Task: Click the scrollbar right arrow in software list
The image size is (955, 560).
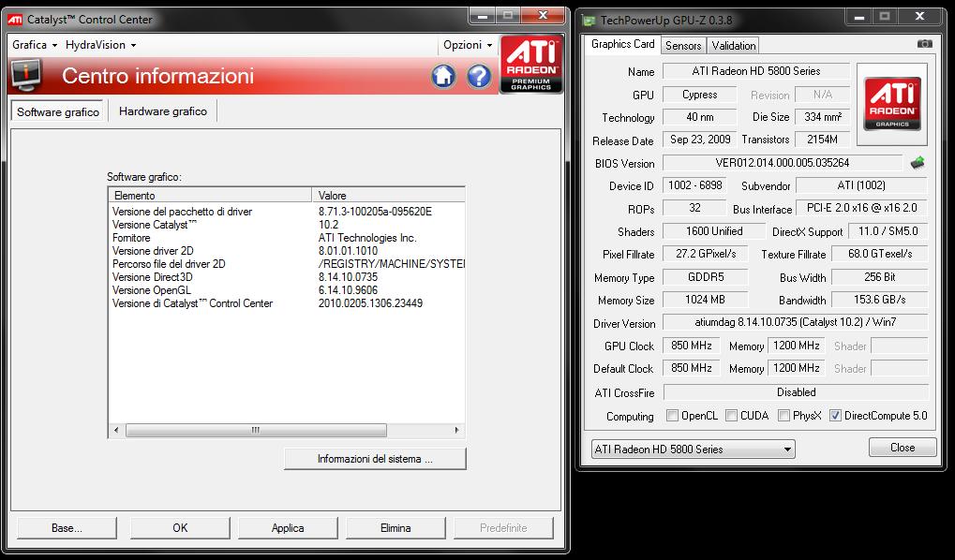Action: [x=456, y=431]
